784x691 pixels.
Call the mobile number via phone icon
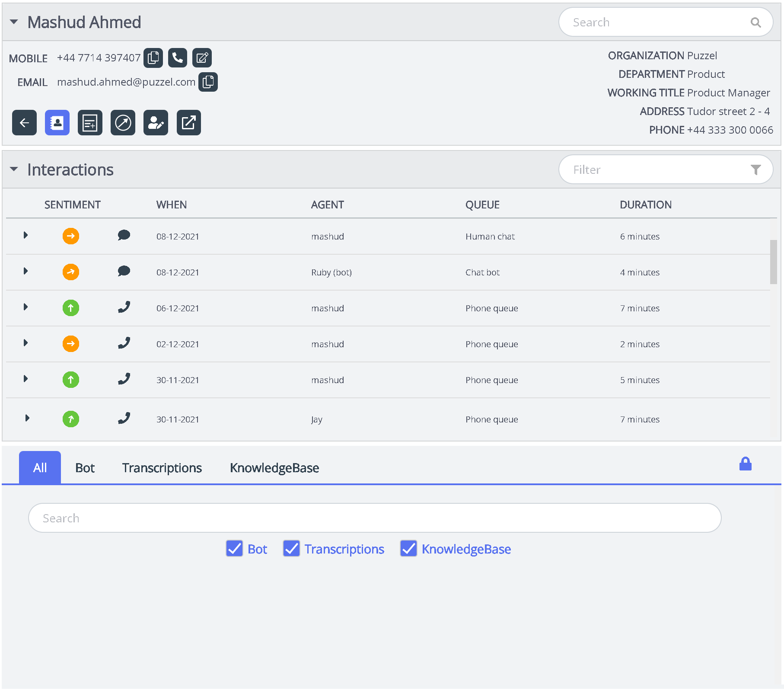[x=177, y=58]
